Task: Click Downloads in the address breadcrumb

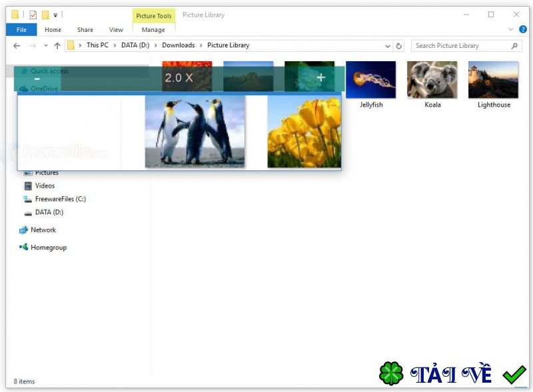Action: coord(179,45)
